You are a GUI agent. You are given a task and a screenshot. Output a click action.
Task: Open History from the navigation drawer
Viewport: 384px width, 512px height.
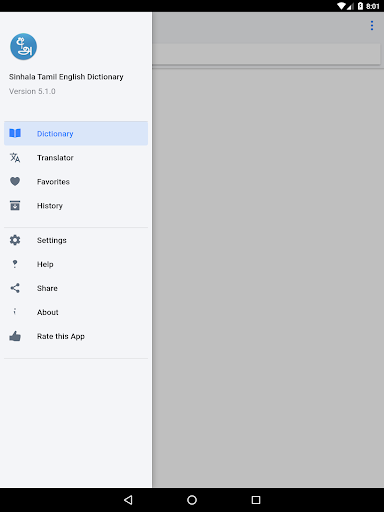(x=76, y=205)
